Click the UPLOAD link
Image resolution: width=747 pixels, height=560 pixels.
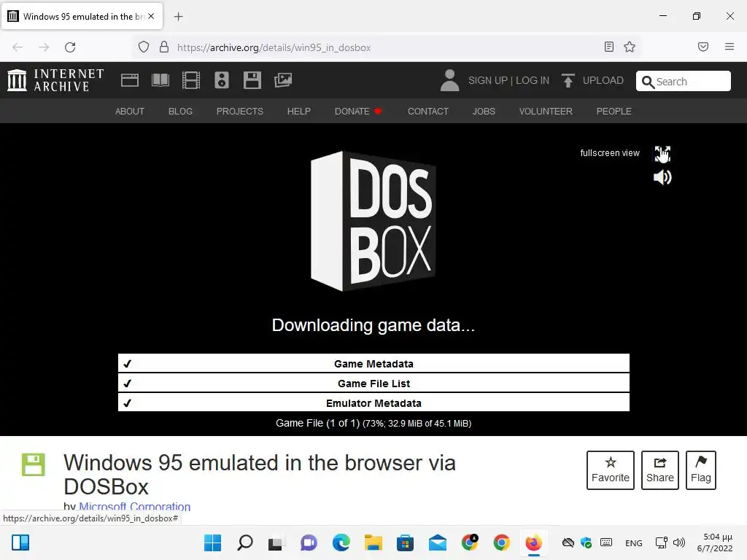603,80
